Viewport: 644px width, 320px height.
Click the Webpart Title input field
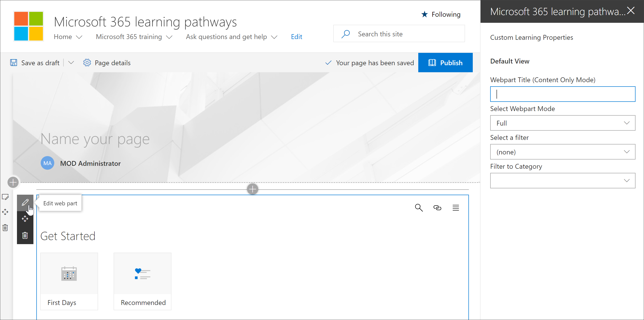563,94
